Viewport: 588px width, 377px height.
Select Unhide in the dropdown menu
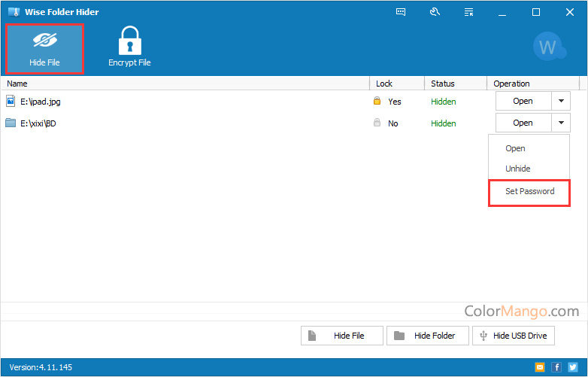[518, 169]
